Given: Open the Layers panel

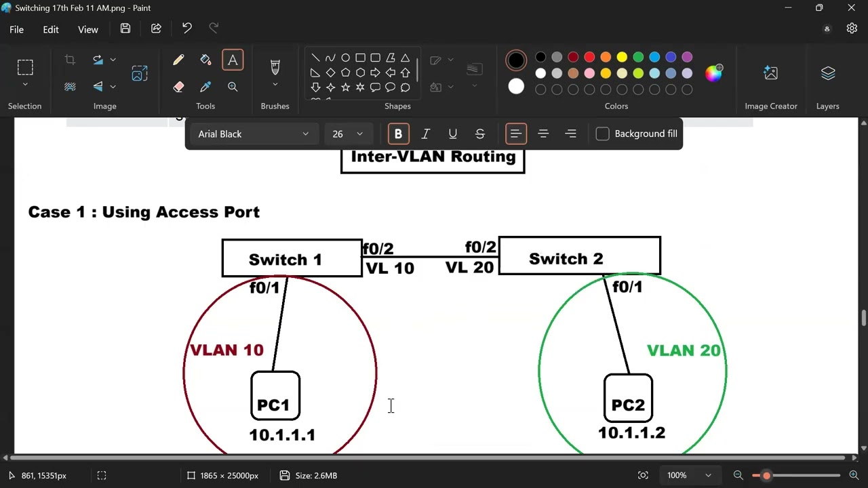Looking at the screenshot, I should pyautogui.click(x=828, y=73).
